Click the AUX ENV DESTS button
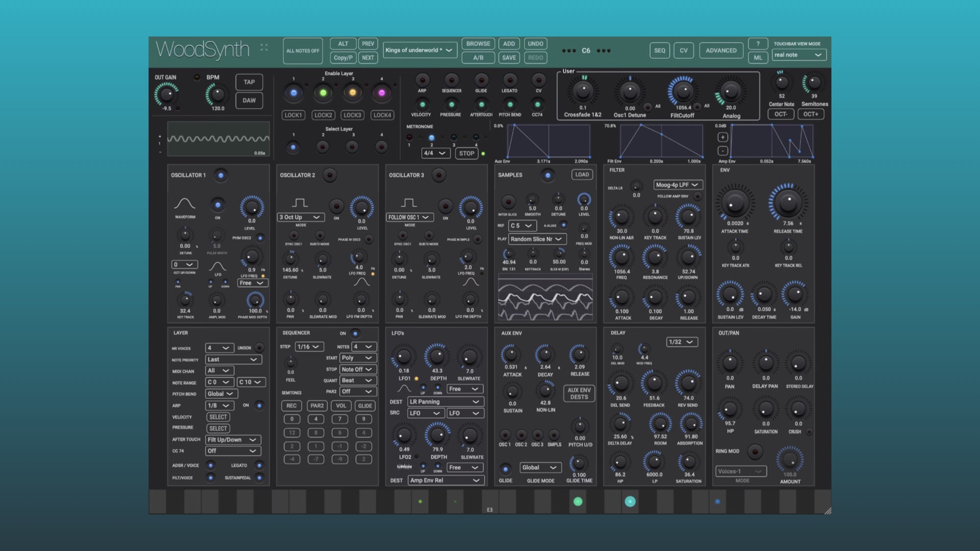This screenshot has height=551, width=980. pyautogui.click(x=579, y=393)
